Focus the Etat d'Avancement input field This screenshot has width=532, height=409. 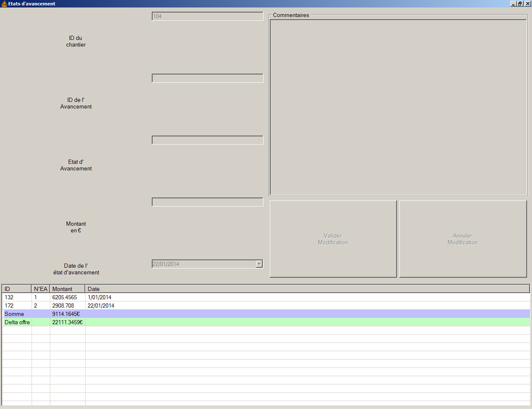(207, 140)
